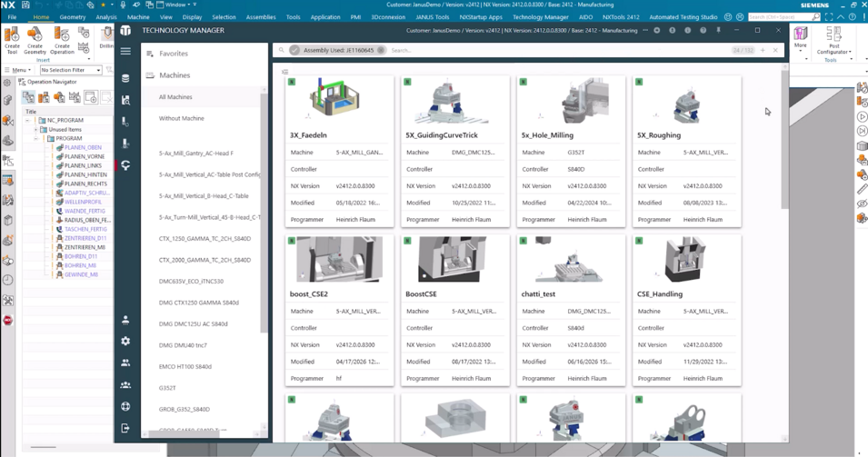
Task: Click Create Tool in NX ribbon
Action: (12, 41)
